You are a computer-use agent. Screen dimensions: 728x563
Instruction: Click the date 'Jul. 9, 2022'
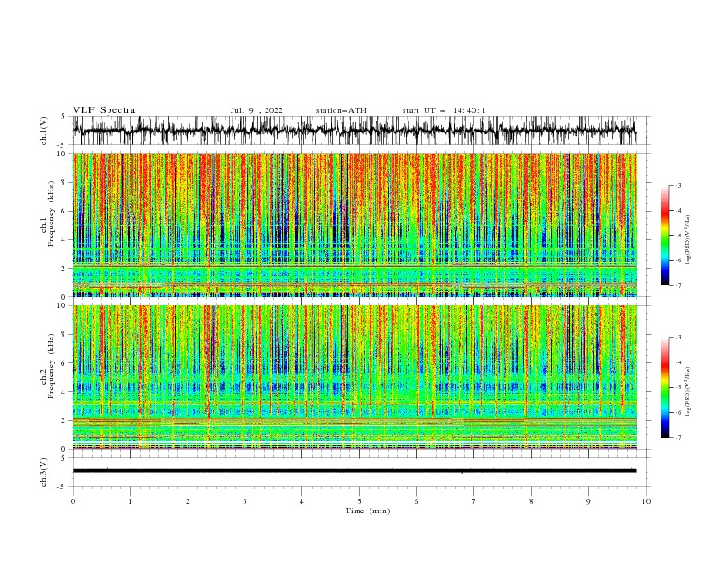pos(256,110)
